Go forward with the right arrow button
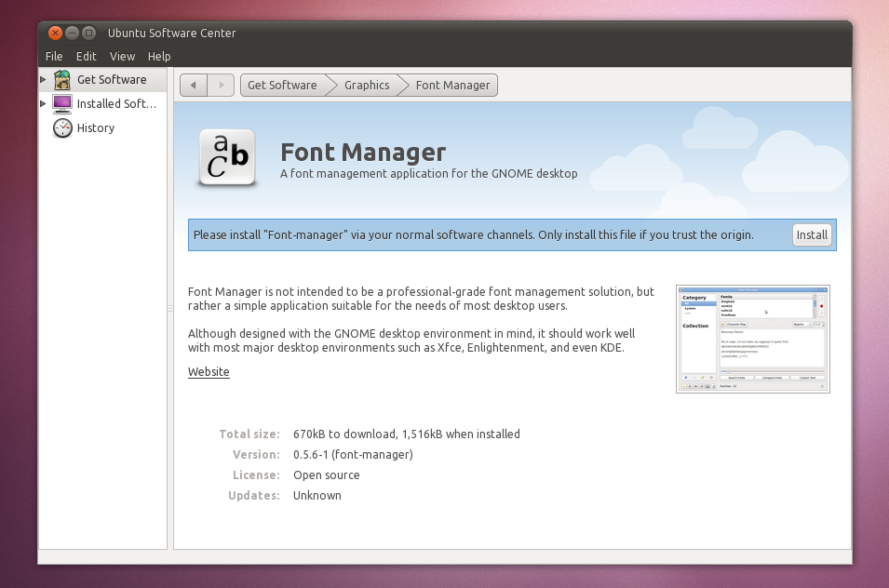 [x=222, y=86]
